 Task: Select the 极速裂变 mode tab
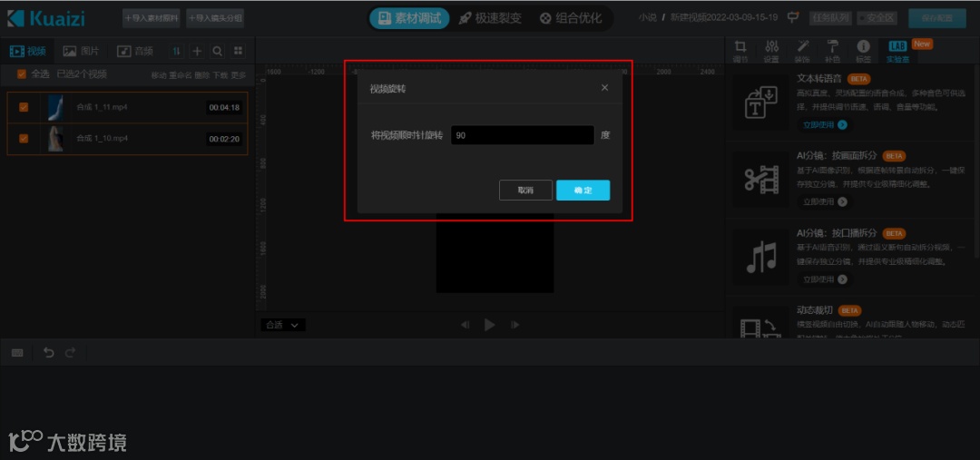click(490, 18)
